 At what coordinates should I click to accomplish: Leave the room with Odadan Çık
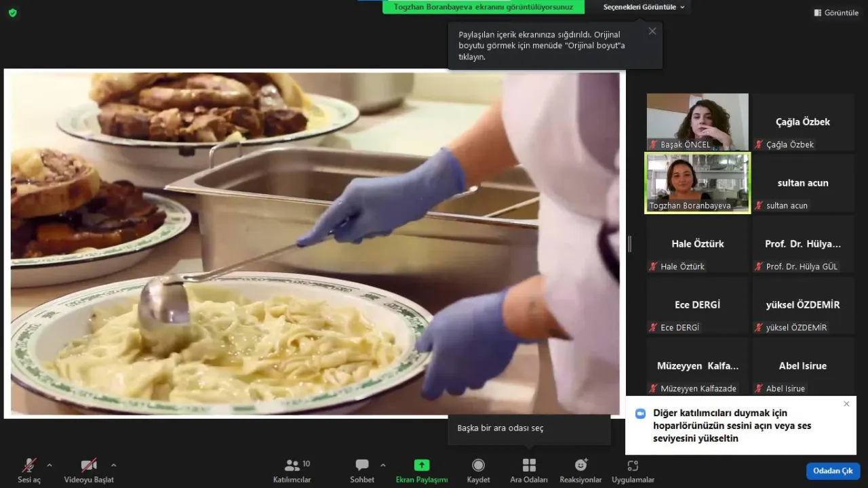coord(833,471)
